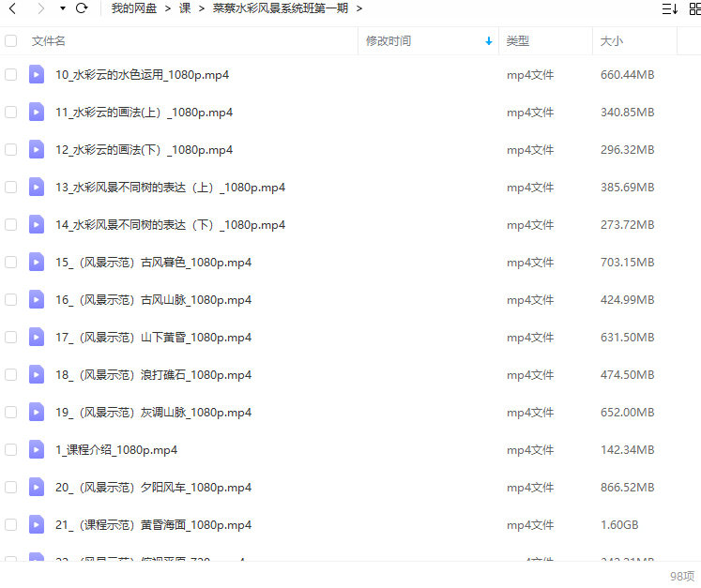The image size is (701, 588).
Task: Click the video file icon for 18_浪打礁石
Action: pyautogui.click(x=37, y=374)
